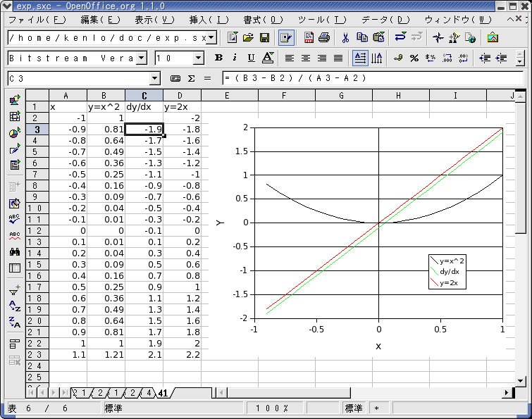Open the font size dropdown
The height and width of the screenshot is (419, 532).
click(x=198, y=58)
